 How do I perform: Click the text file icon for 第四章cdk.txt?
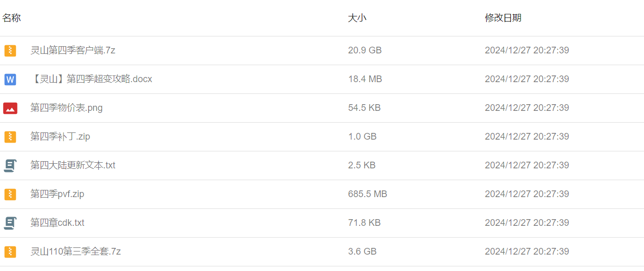coord(10,223)
